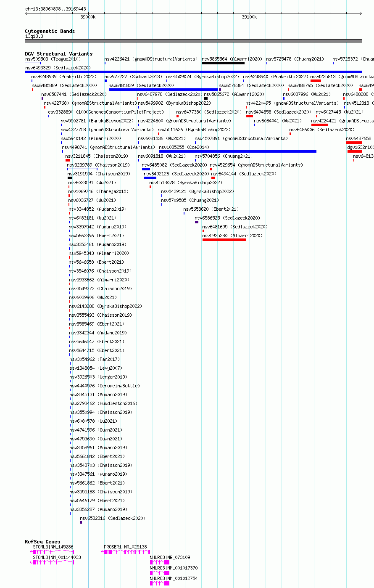Click the 39000k ruler tick label
The height and width of the screenshot is (588, 374).
88,17
